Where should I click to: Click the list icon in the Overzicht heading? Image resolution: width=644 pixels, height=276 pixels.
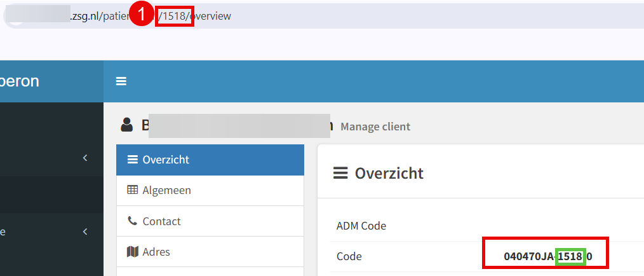(340, 173)
